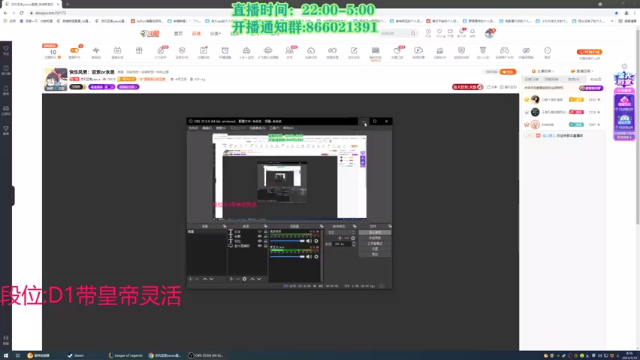
Task: Select the display capture source row in OBS
Action: (248, 246)
